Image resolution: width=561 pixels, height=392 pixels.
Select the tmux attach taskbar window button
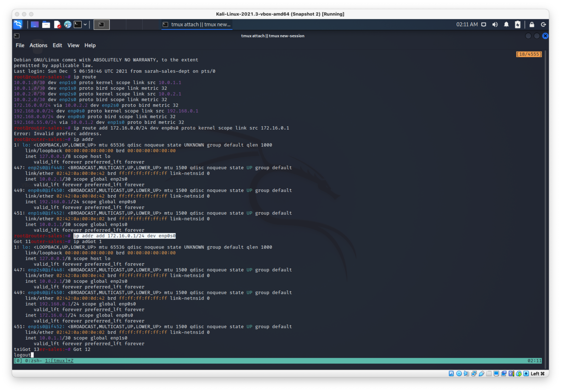click(x=197, y=24)
